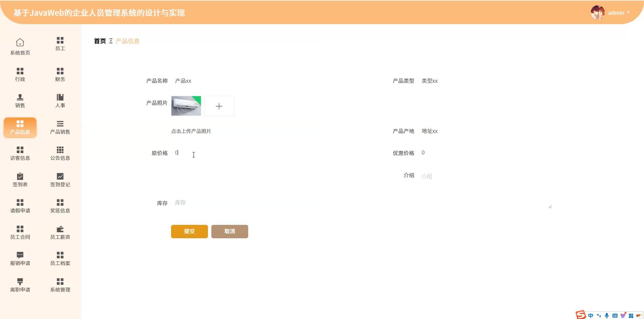
Task: Open the 销售 sales person icon
Action: coord(20,97)
